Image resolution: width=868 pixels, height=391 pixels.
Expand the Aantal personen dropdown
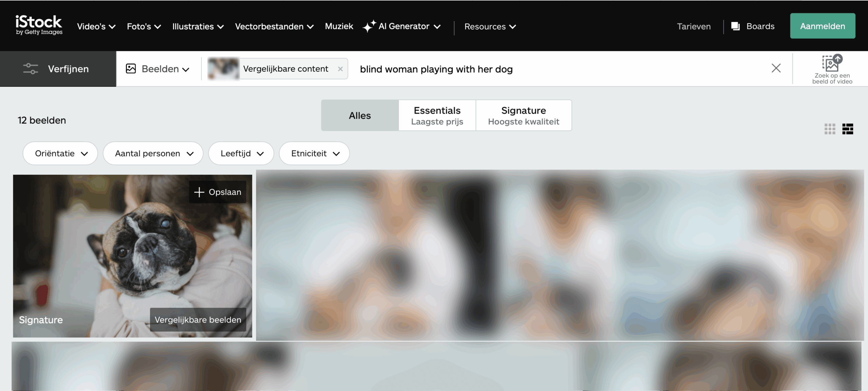coord(153,153)
